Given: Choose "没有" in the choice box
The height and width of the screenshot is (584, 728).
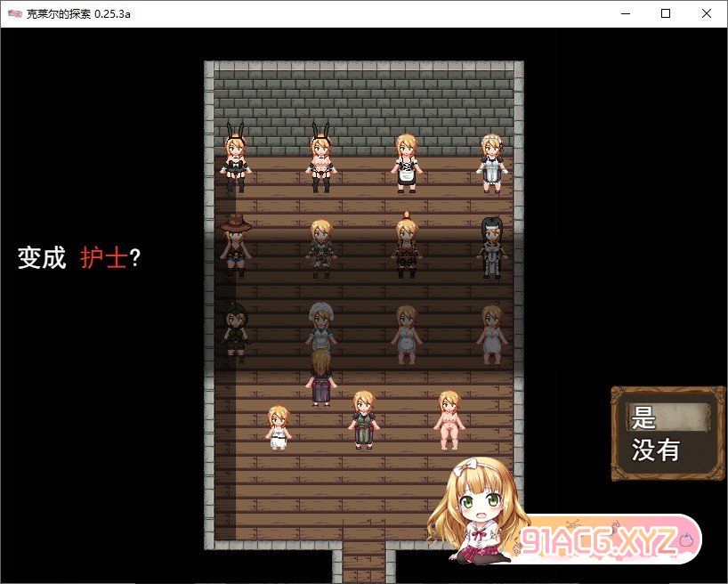Looking at the screenshot, I should coord(656,450).
